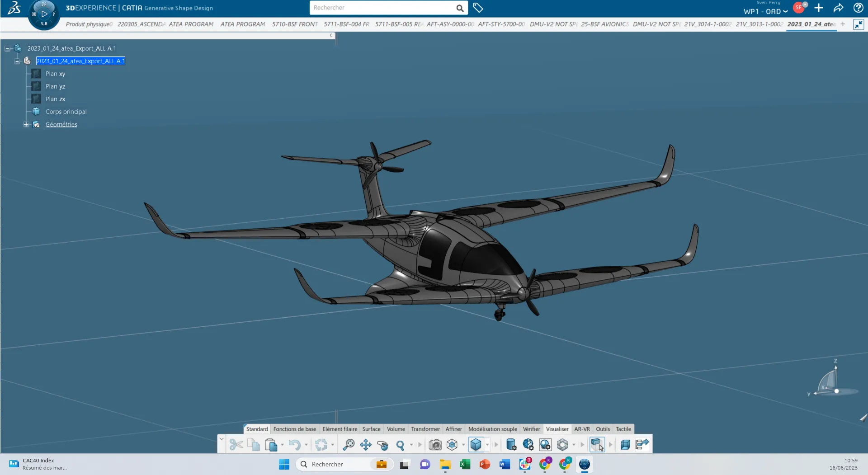Click the blue cylinder with gear icon
This screenshot has height=475, width=868.
point(511,445)
